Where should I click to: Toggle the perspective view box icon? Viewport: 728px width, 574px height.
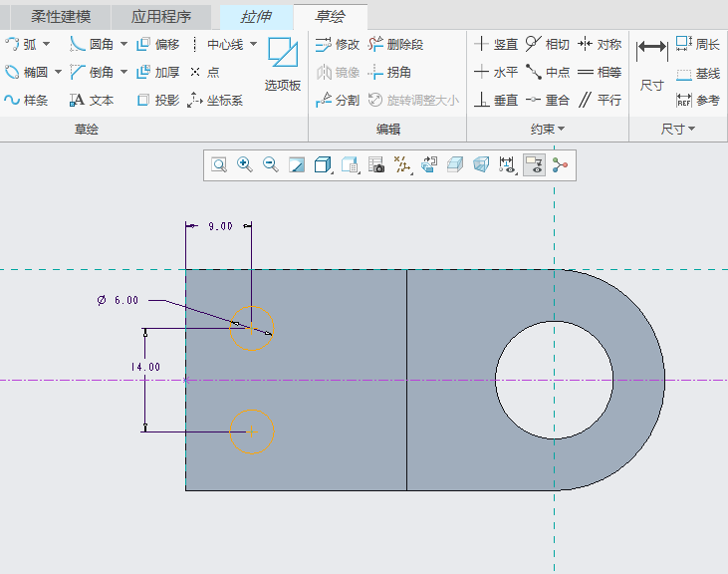click(x=481, y=165)
